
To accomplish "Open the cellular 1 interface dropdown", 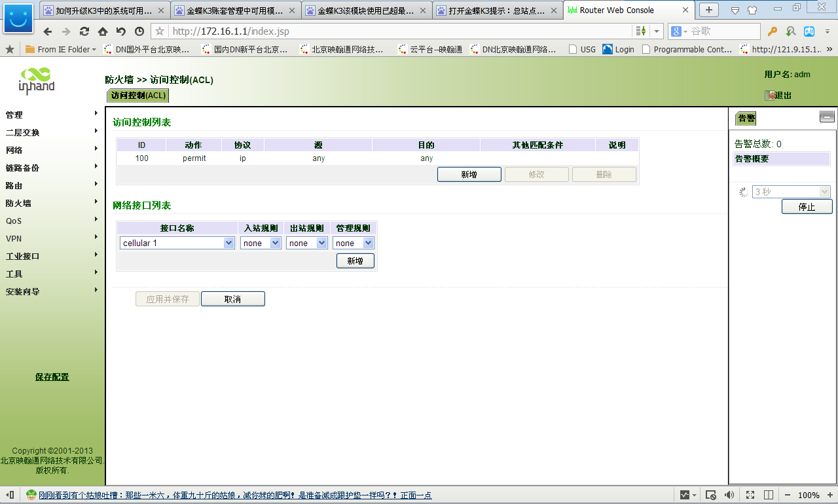I will [177, 243].
